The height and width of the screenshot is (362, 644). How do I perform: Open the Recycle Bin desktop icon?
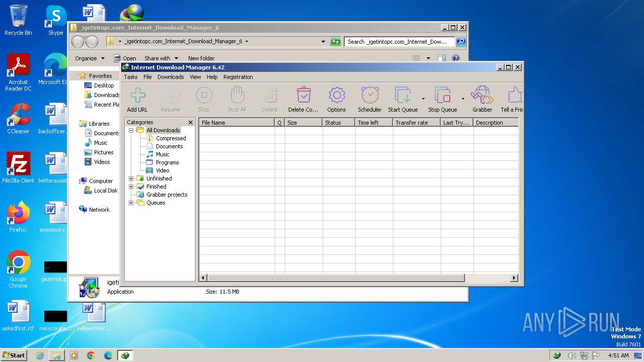pyautogui.click(x=18, y=21)
